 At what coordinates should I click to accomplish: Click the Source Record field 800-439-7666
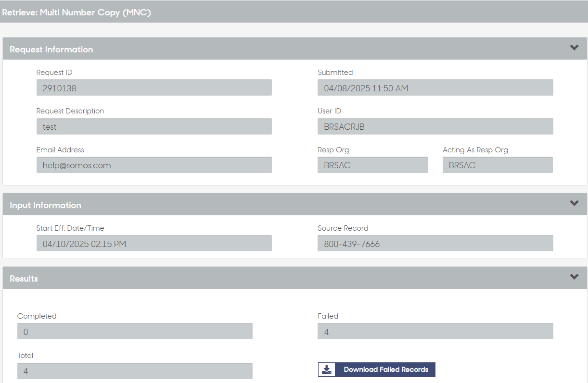(435, 243)
